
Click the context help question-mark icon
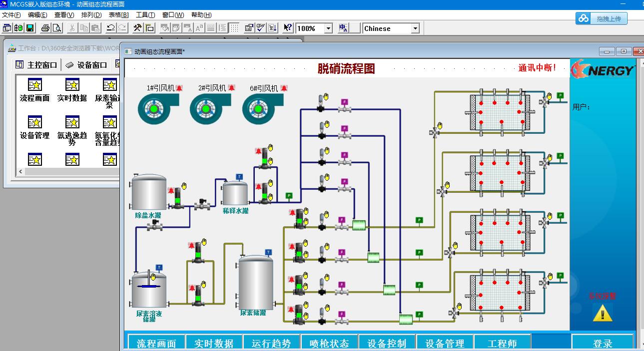coord(288,28)
